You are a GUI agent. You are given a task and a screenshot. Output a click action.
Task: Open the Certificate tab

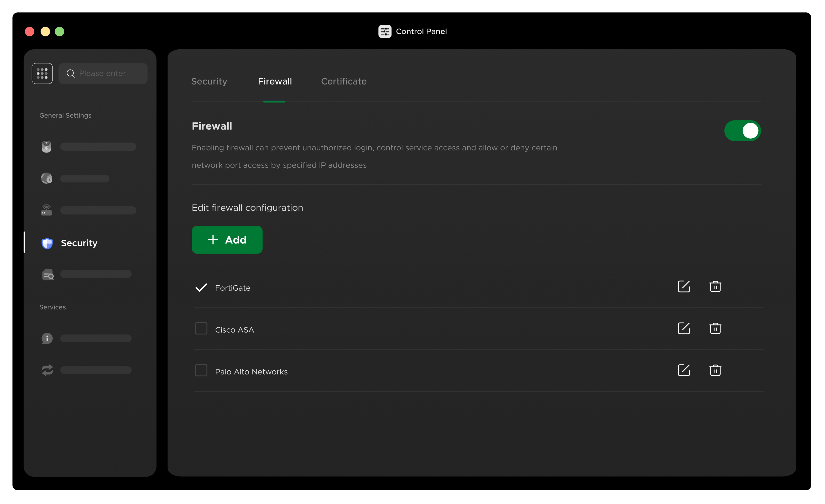pos(343,81)
